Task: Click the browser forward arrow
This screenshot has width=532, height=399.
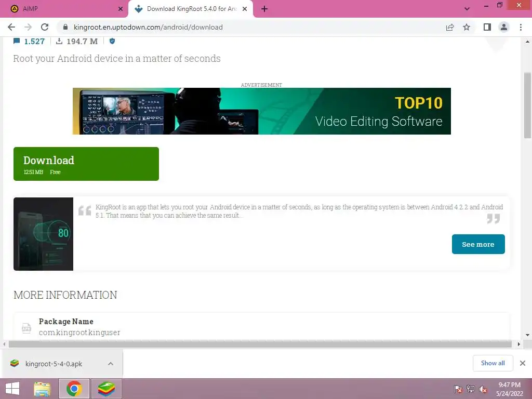Action: [x=28, y=27]
